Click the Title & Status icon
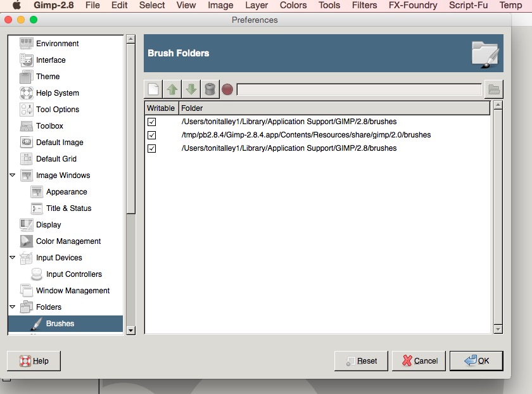Image resolution: width=532 pixels, height=394 pixels. pos(37,208)
